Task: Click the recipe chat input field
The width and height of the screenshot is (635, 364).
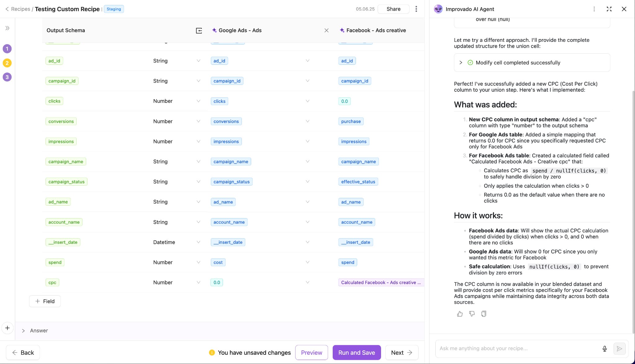Action: 512,349
